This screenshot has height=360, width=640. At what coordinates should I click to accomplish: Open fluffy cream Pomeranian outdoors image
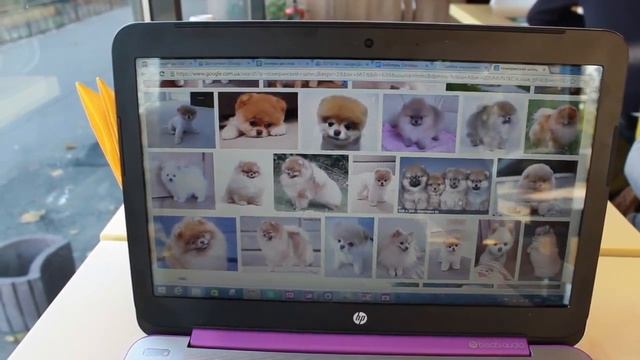point(311,183)
